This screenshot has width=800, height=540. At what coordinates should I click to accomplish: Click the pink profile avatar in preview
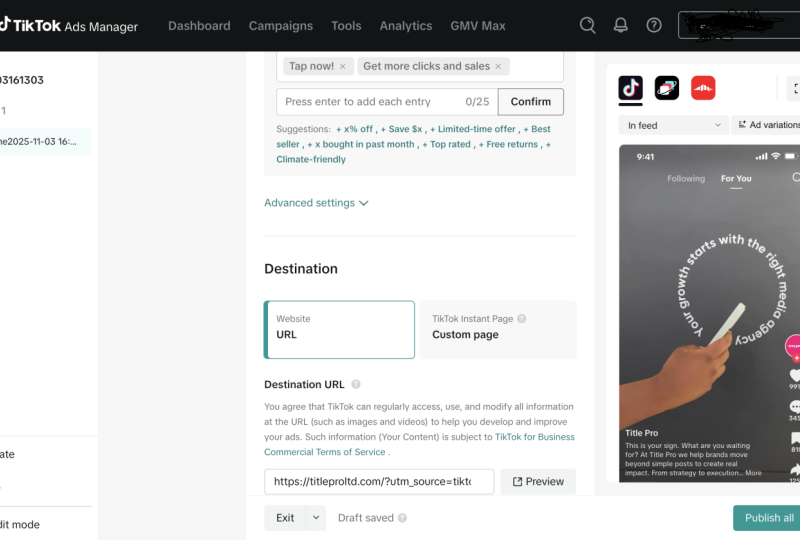pos(792,347)
